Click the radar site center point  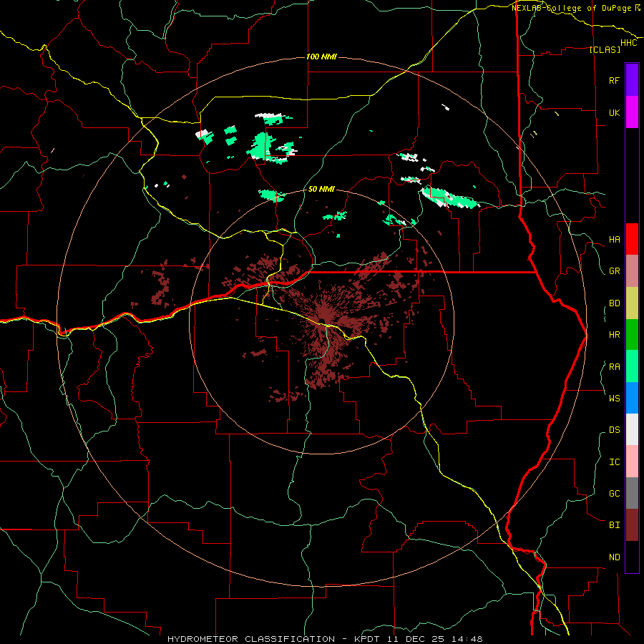click(322, 321)
